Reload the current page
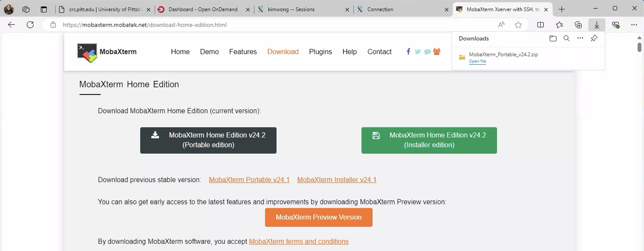The height and width of the screenshot is (251, 644). pyautogui.click(x=30, y=24)
